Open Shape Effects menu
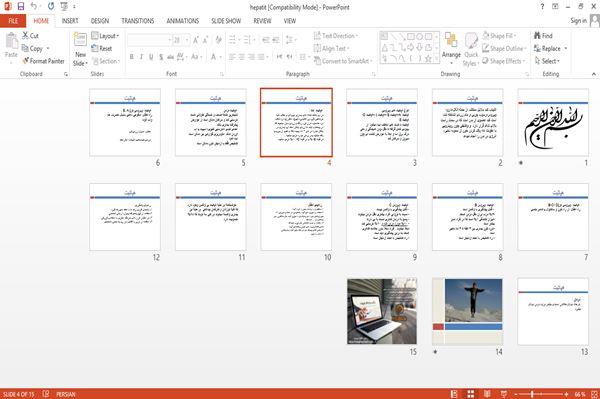The height and width of the screenshot is (399, 600). pos(503,61)
